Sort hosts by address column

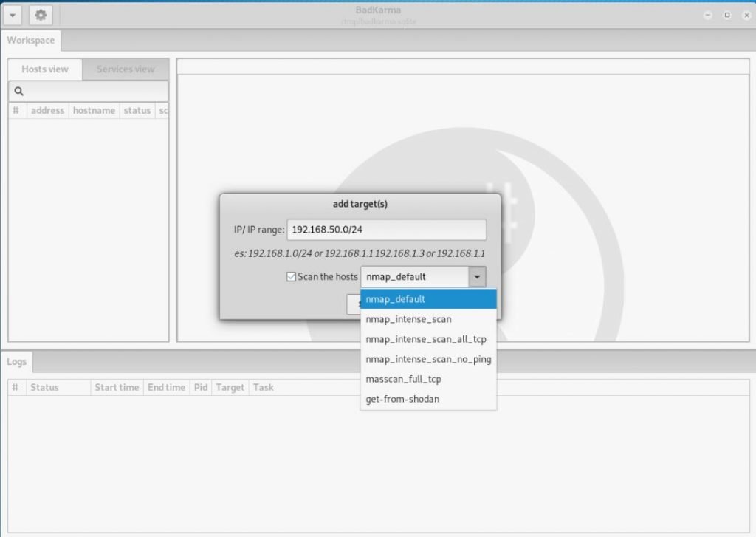pyautogui.click(x=48, y=111)
